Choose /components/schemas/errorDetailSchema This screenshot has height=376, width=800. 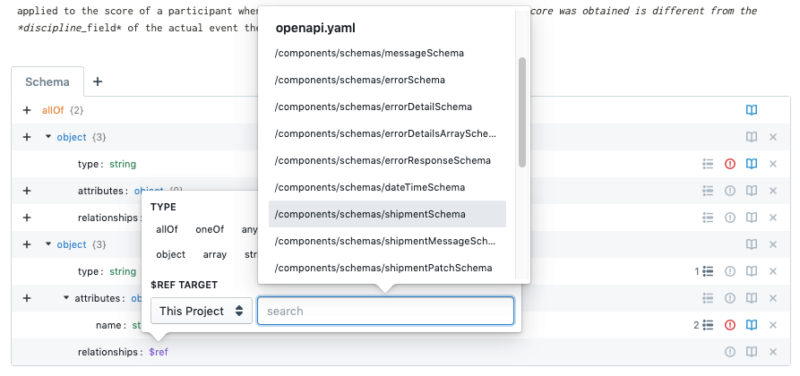(x=387, y=107)
